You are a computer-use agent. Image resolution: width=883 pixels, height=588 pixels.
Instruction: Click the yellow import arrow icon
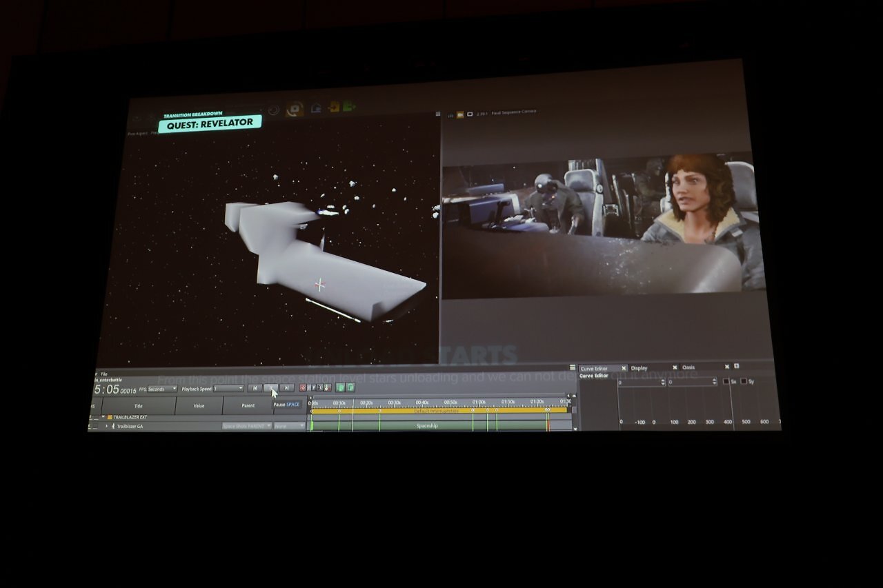pyautogui.click(x=334, y=107)
